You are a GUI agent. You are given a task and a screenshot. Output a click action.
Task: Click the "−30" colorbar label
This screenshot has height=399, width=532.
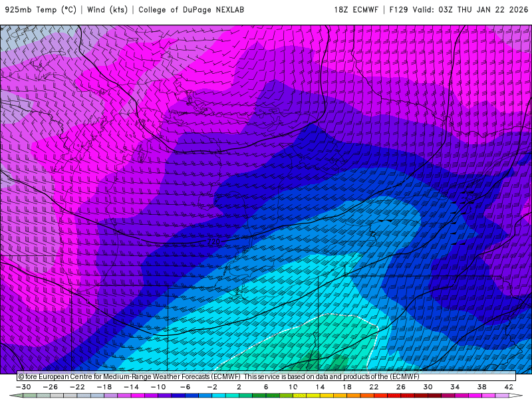pyautogui.click(x=23, y=387)
